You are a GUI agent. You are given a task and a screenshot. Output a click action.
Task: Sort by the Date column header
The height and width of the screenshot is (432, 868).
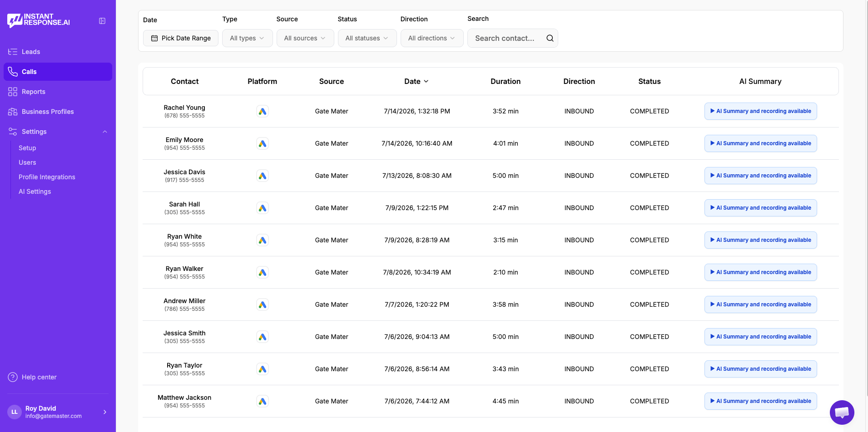417,81
